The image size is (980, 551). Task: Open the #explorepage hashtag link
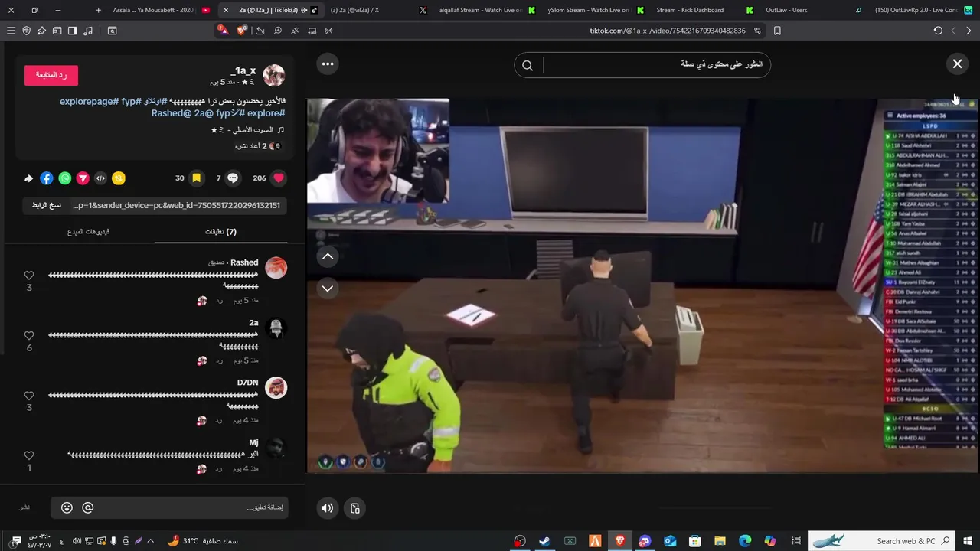coord(89,101)
